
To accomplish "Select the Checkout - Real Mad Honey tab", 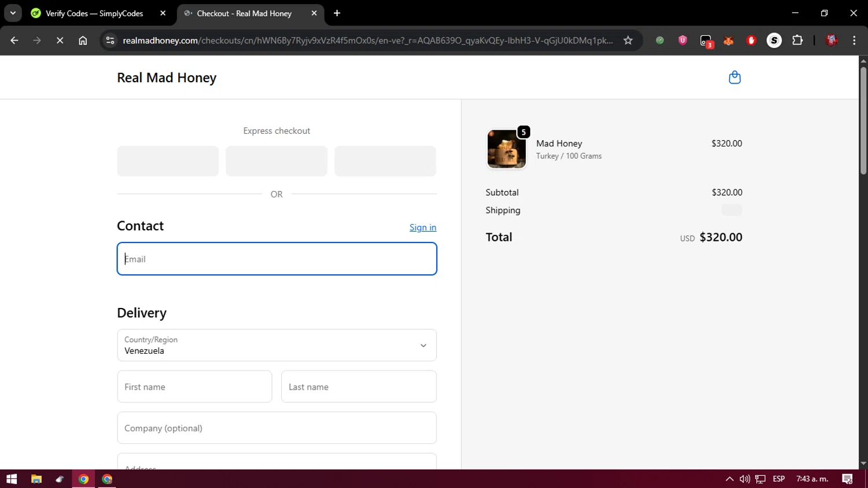I will (x=244, y=13).
